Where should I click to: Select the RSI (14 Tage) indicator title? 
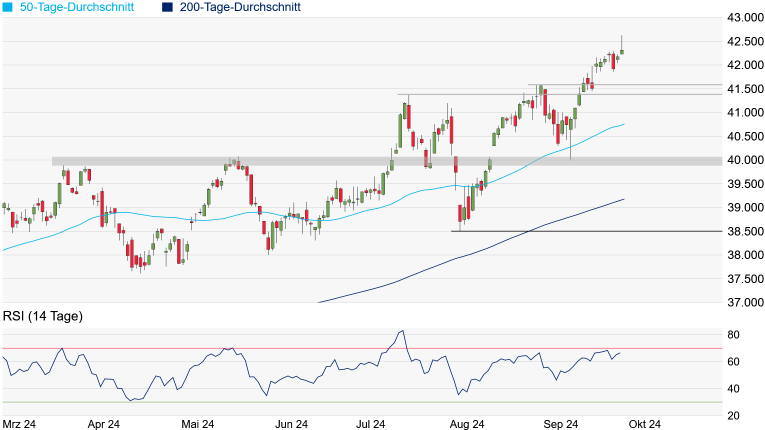point(43,316)
